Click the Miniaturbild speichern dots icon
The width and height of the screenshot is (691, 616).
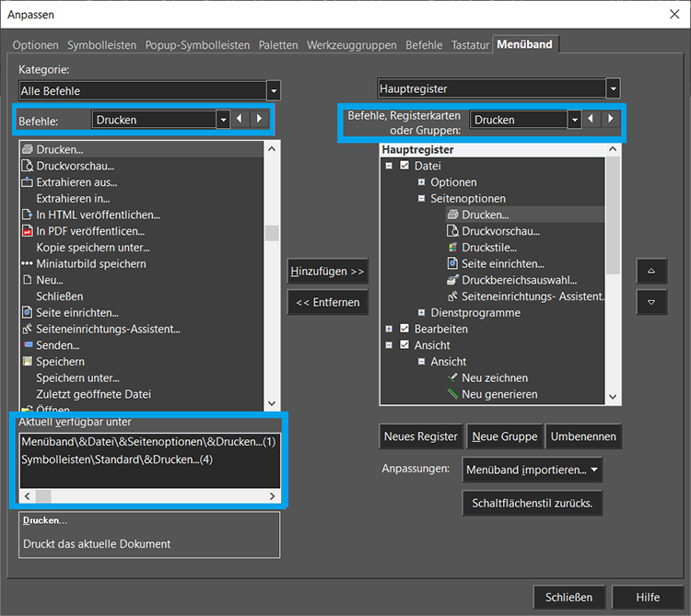pyautogui.click(x=28, y=263)
